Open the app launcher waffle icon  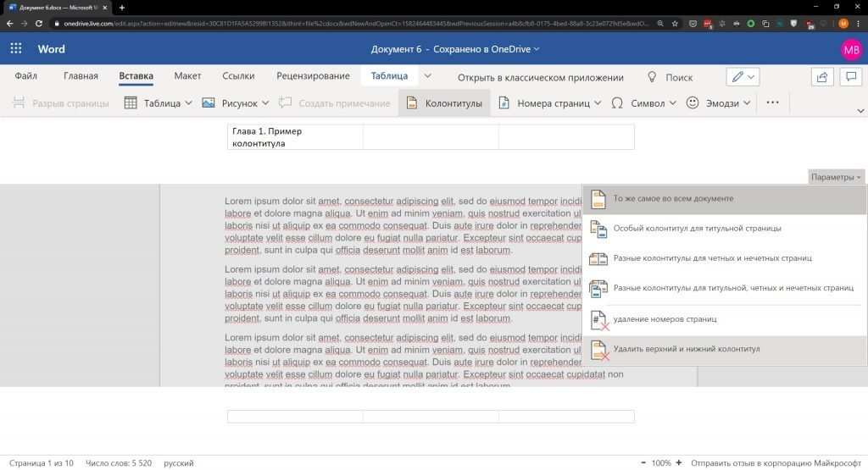point(15,48)
